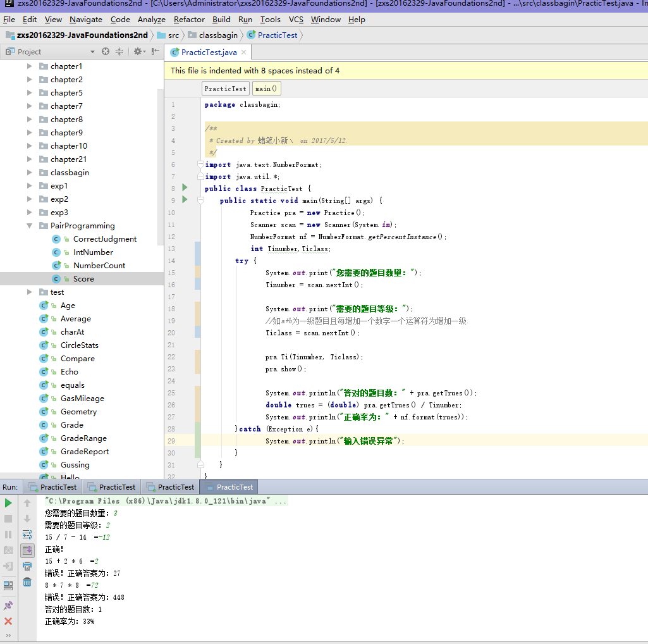Screen dimensions: 648x644
Task: Open Project panel gear settings
Action: point(139,51)
